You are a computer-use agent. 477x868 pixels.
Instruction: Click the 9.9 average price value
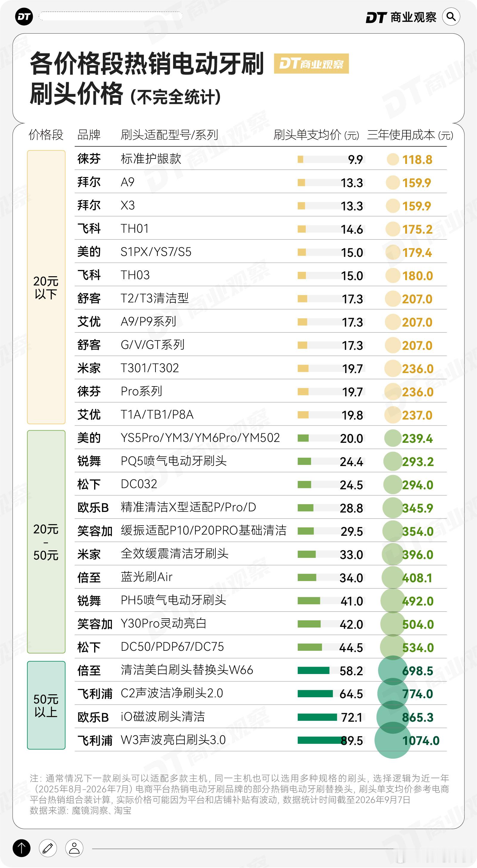(x=355, y=160)
